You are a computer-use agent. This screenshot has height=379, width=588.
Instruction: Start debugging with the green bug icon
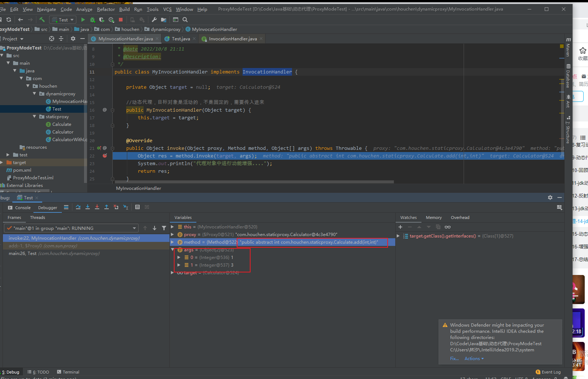tap(92, 20)
